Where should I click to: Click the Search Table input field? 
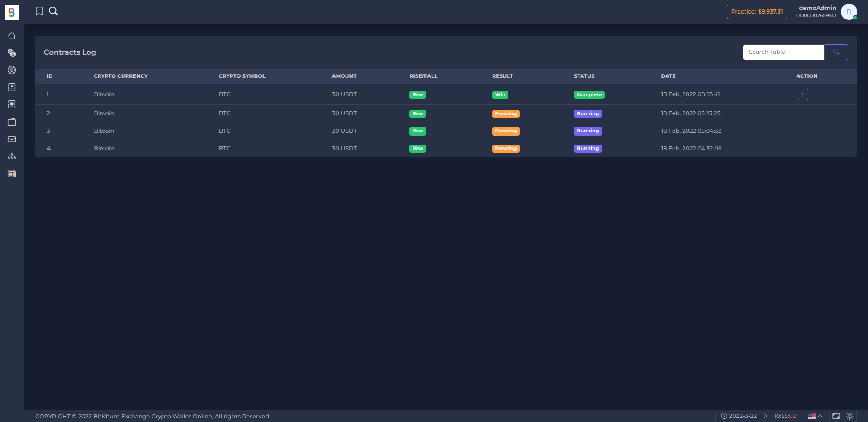783,52
